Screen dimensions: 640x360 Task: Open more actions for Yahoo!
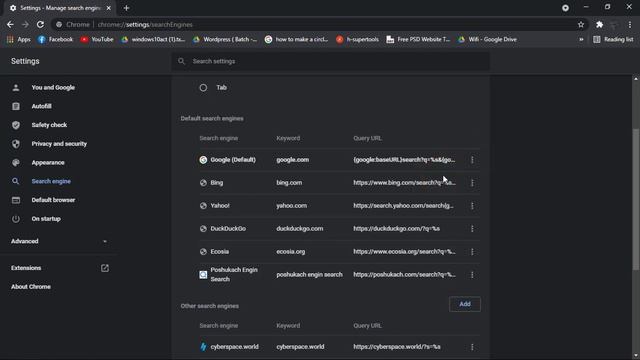tap(472, 206)
